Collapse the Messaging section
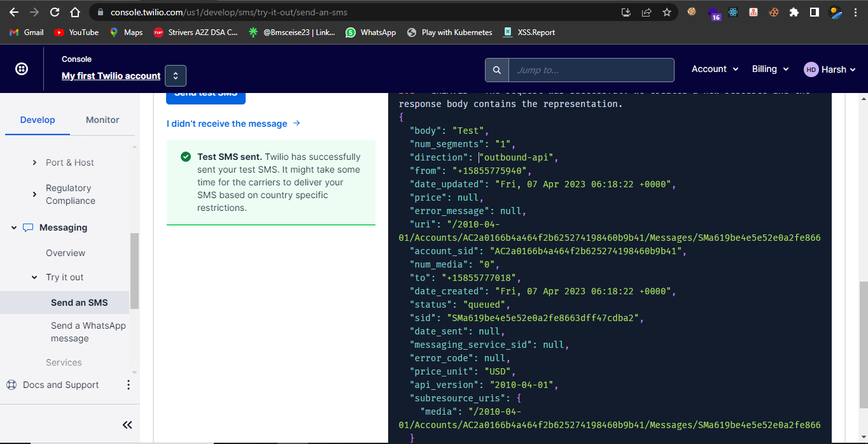This screenshot has height=444, width=868. point(14,227)
